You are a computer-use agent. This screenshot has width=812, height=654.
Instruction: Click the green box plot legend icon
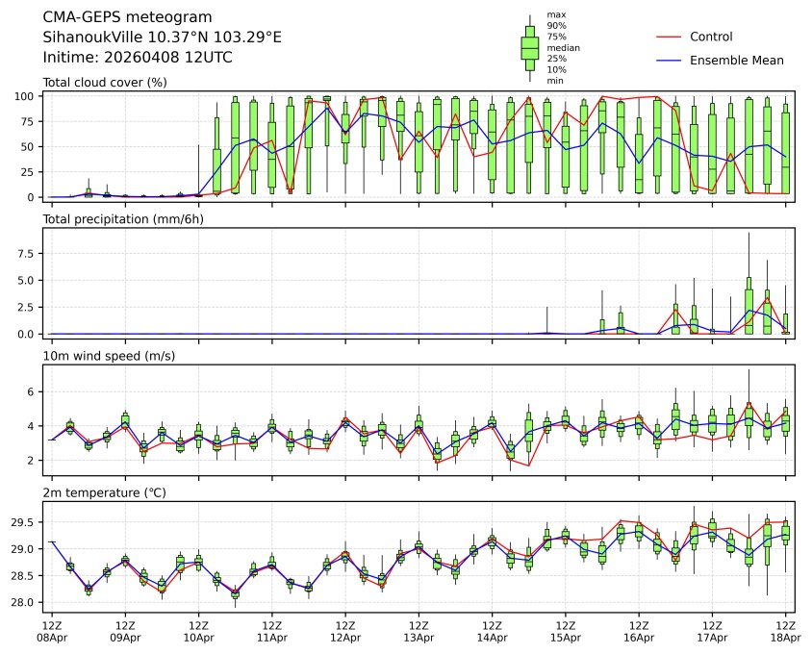tap(529, 48)
